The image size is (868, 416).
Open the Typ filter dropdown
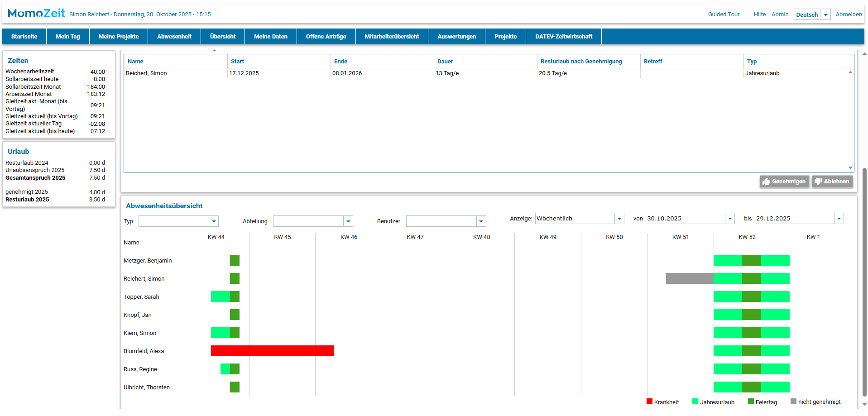214,221
